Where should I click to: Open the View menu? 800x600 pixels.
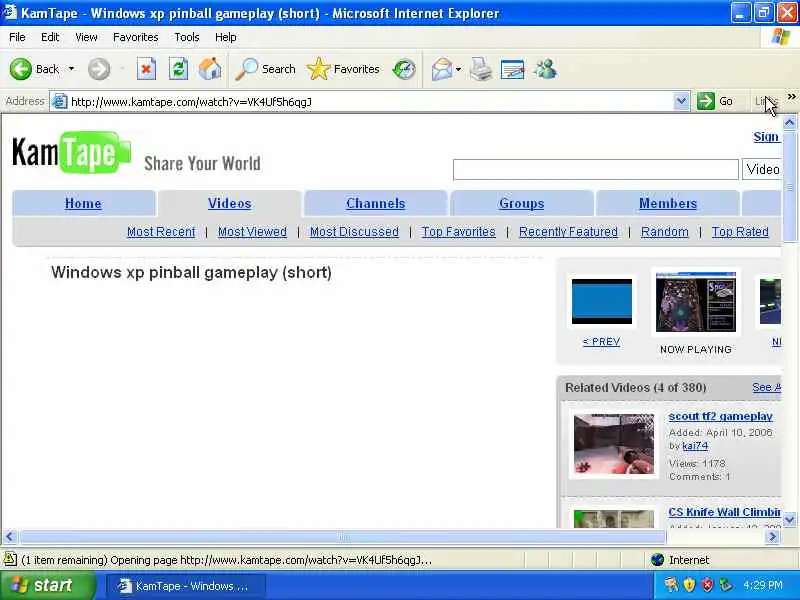pyautogui.click(x=86, y=37)
